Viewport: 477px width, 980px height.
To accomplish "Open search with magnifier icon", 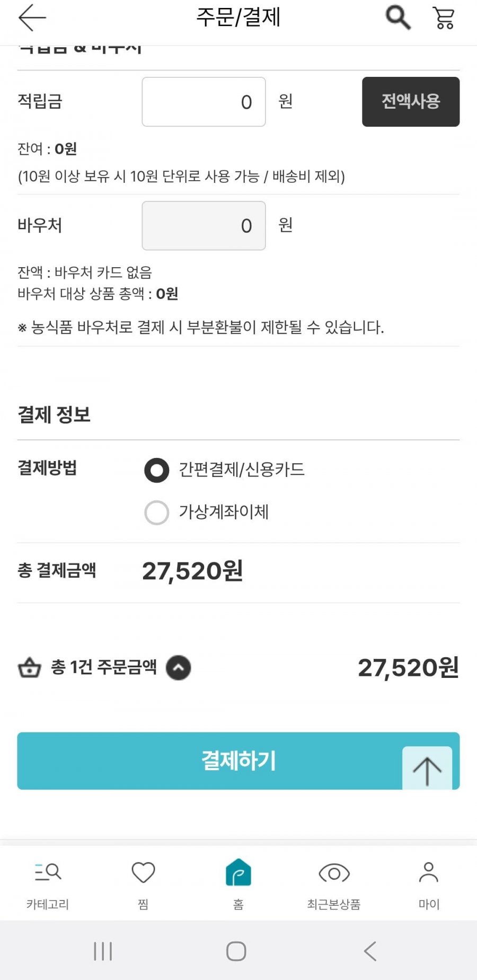I will click(x=397, y=17).
